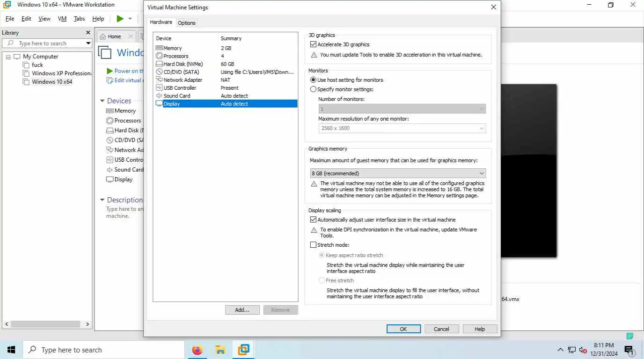Click Hard Disk icon in main window Devices

[110, 130]
